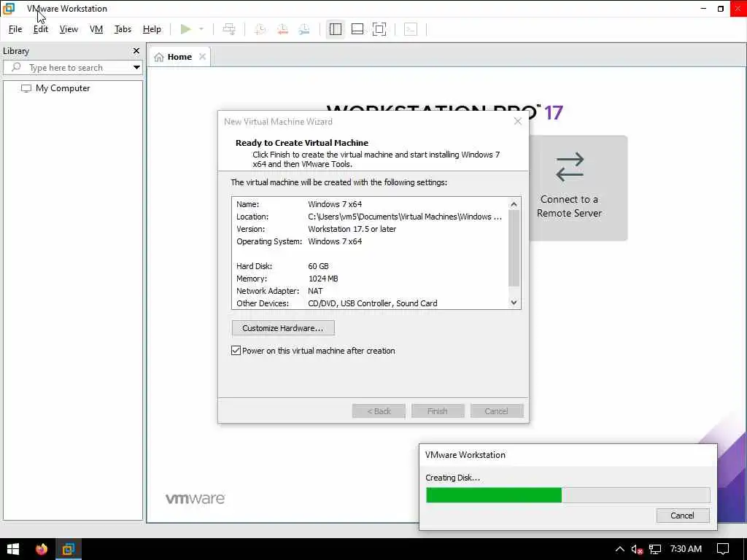This screenshot has height=560, width=747.
Task: Enter full screen mode via toolbar icon
Action: (x=379, y=29)
